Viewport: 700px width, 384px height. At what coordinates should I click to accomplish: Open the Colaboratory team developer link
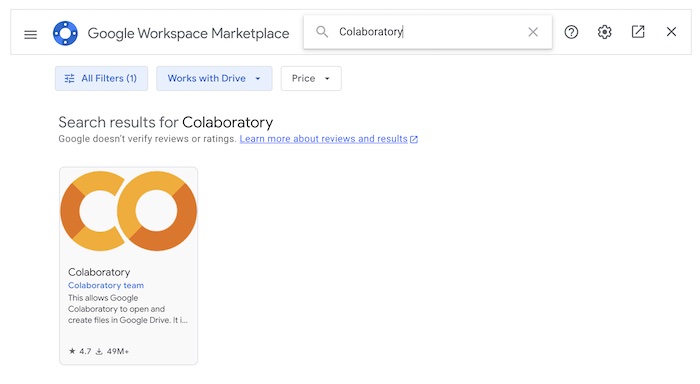[x=106, y=285]
